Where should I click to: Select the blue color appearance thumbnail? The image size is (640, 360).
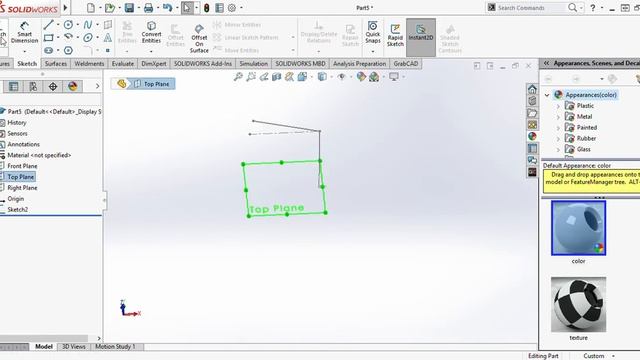tap(578, 228)
